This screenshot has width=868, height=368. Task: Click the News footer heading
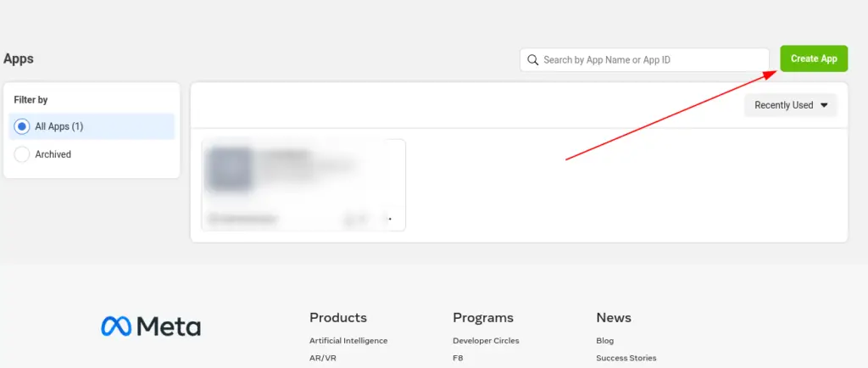click(614, 318)
